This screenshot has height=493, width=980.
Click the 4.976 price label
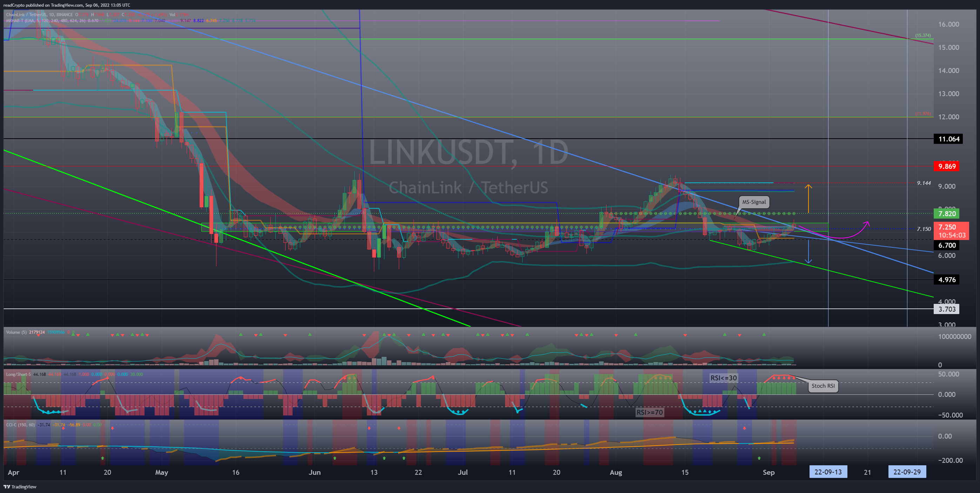(947, 279)
